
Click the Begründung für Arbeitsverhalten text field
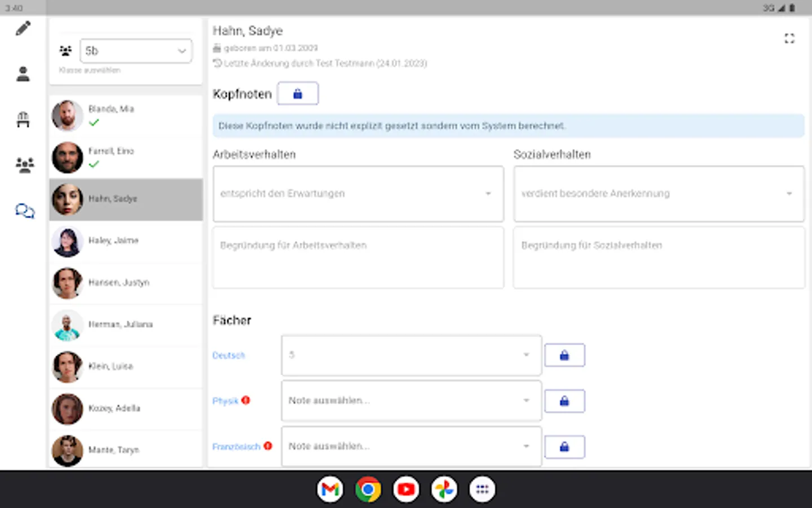coord(358,257)
